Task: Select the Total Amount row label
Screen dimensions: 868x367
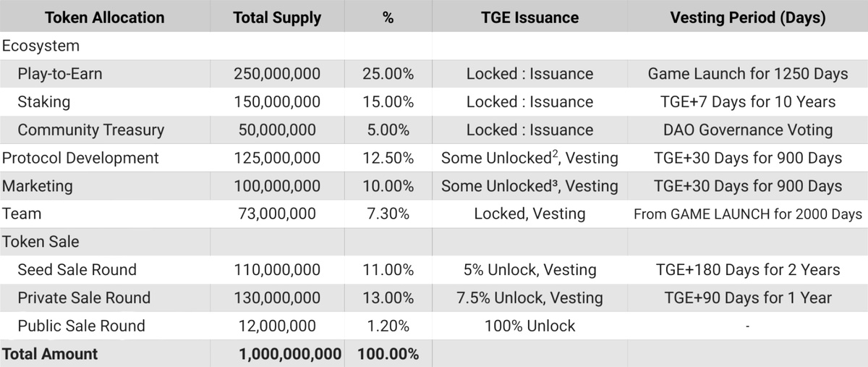Action: (x=50, y=354)
